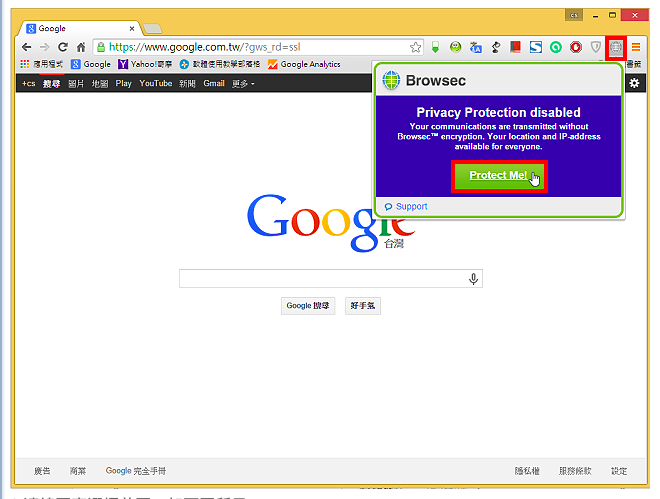Open YouTube in the Google bar
This screenshot has height=499, width=660.
pos(156,83)
